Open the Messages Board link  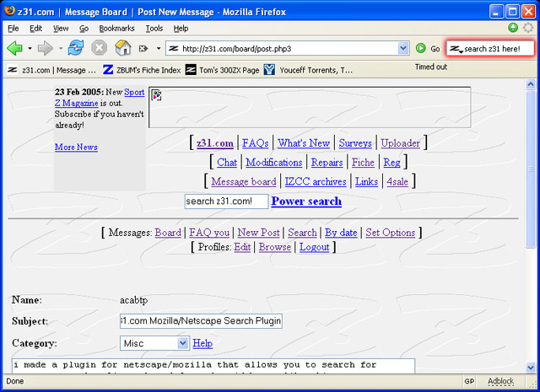coord(168,233)
